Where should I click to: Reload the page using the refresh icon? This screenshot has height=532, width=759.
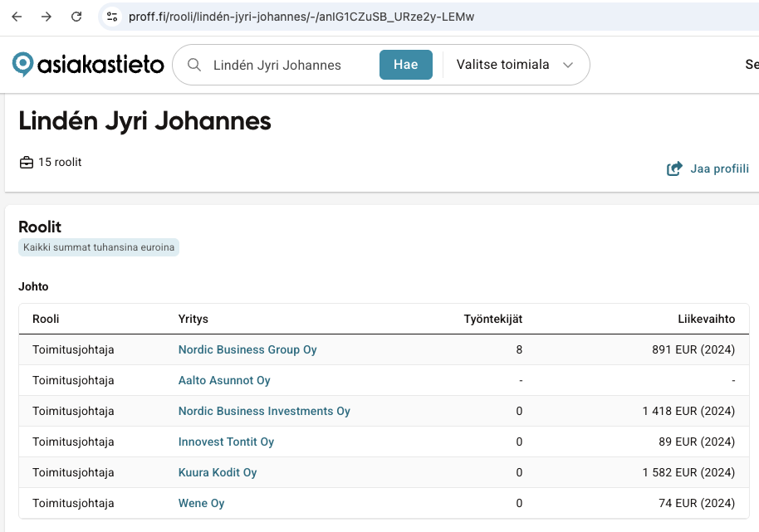76,17
